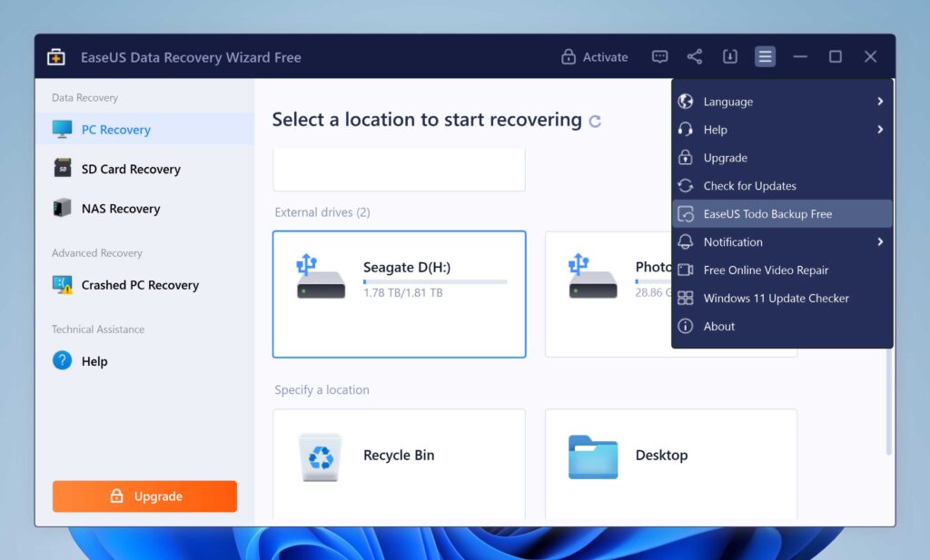Screen dimensions: 930x560
Task: Click the download icon in the title bar
Action: pyautogui.click(x=730, y=56)
